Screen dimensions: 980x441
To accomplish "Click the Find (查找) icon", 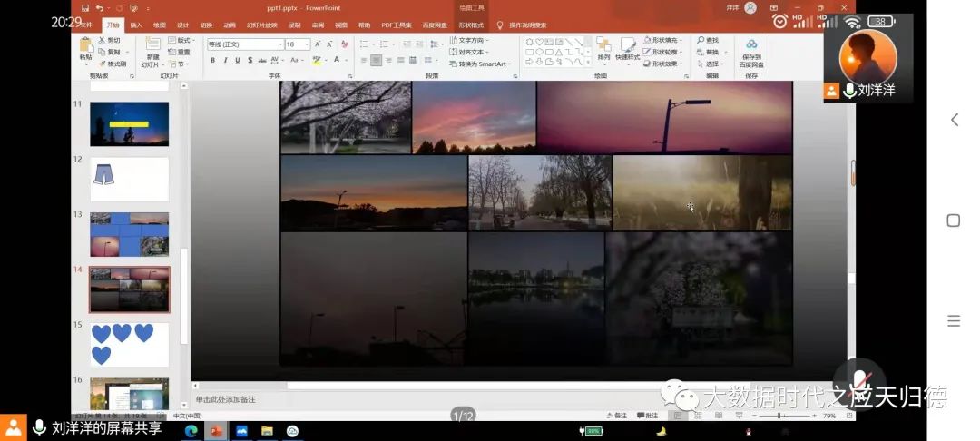I will pos(708,40).
